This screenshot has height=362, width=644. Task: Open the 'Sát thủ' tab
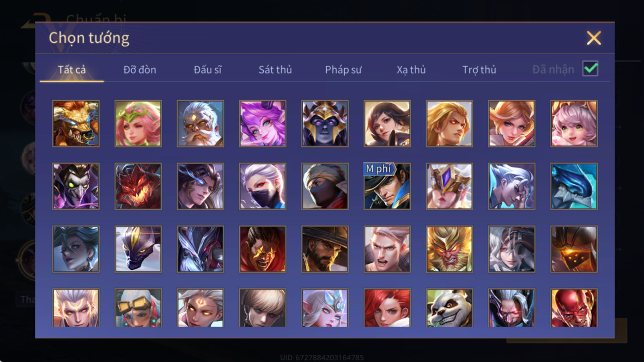[x=275, y=70]
